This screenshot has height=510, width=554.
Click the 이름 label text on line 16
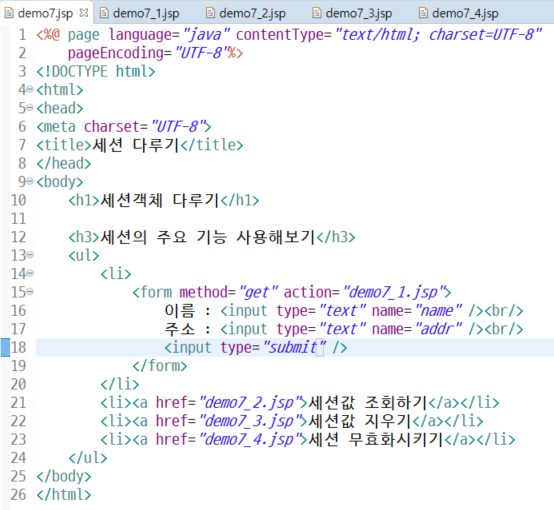180,311
